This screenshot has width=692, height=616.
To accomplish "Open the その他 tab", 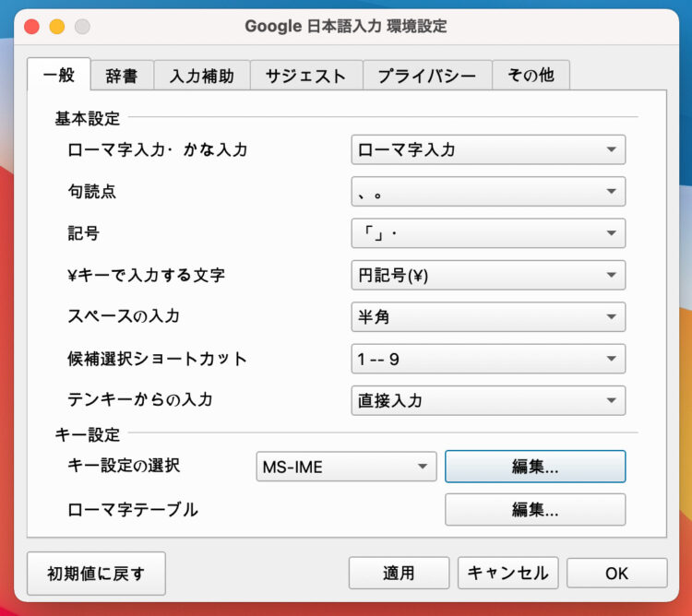I will pyautogui.click(x=531, y=76).
